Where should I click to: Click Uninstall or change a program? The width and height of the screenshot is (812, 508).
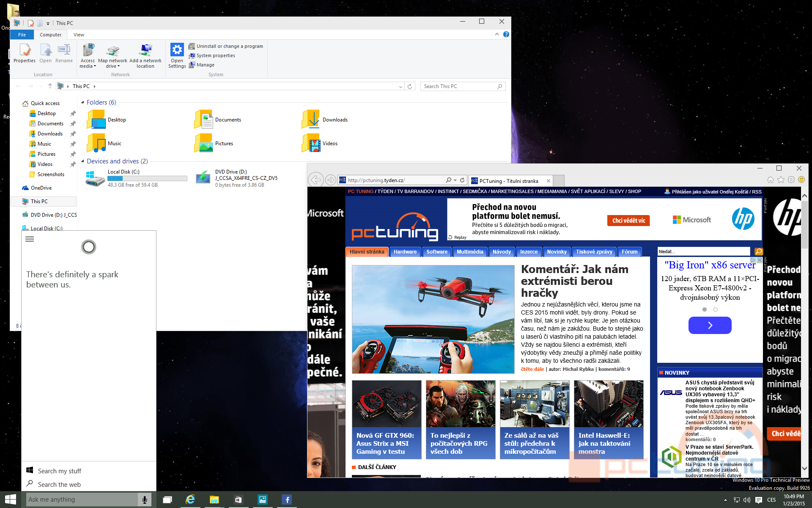[226, 46]
